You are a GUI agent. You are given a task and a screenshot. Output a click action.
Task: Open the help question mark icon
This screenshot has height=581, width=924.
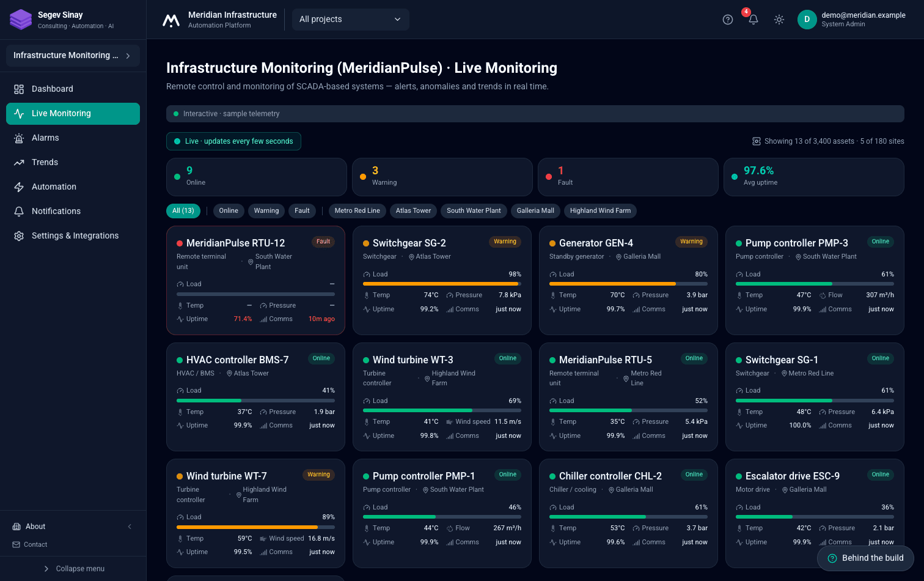click(727, 20)
